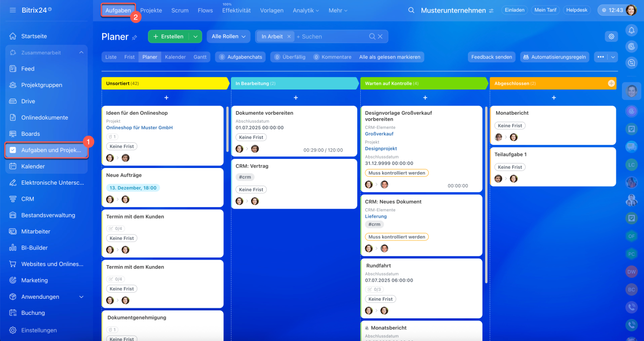Open the Großverkauf CRM link
The height and width of the screenshot is (341, 644).
[x=379, y=134]
